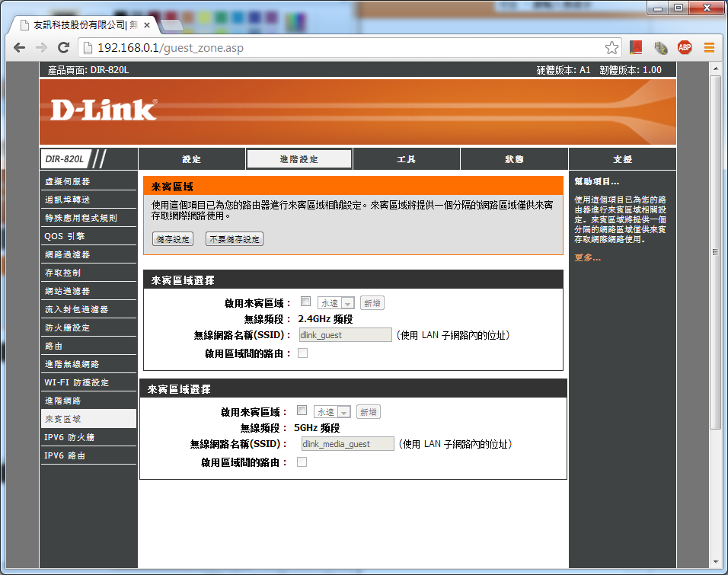This screenshot has height=575, width=728.
Task: Click the browser back arrow
Action: [x=19, y=47]
